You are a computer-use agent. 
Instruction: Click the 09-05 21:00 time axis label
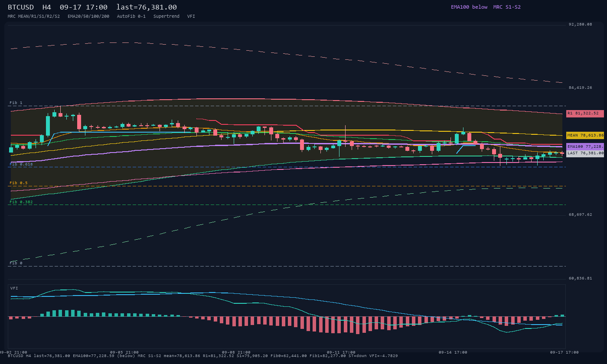124,352
